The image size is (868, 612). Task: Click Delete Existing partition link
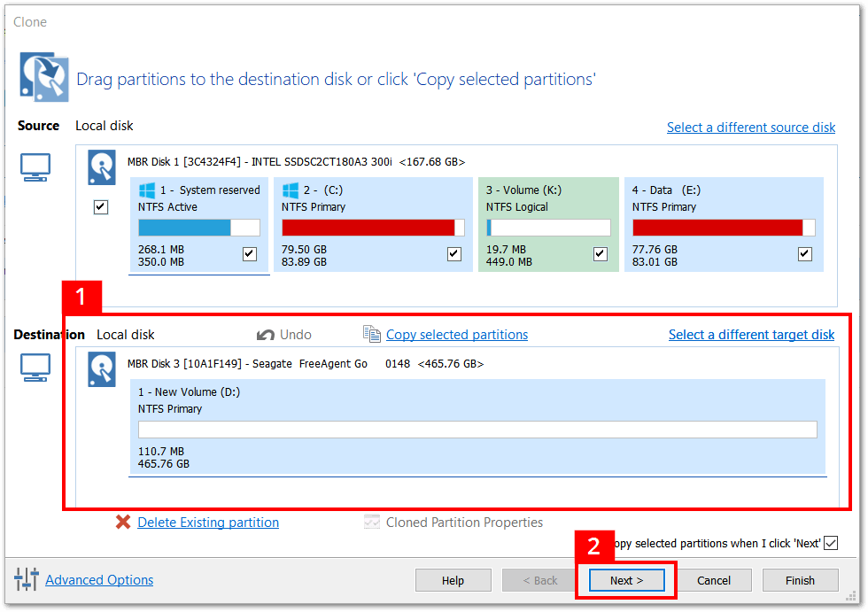[x=208, y=523]
